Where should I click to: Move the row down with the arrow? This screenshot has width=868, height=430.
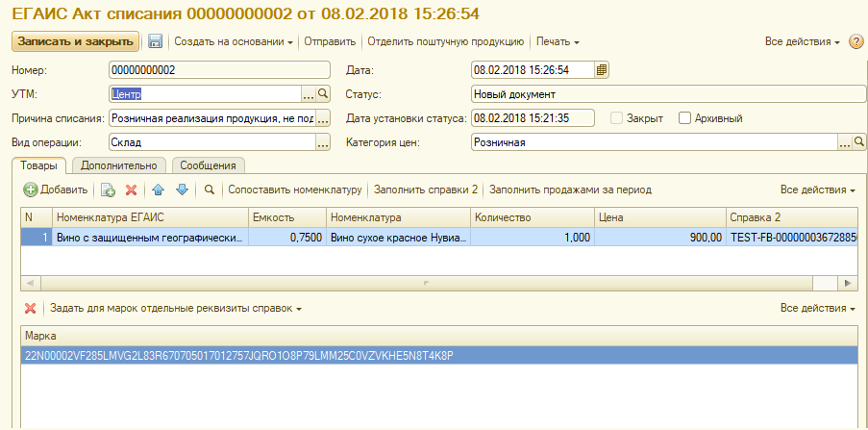(x=182, y=190)
